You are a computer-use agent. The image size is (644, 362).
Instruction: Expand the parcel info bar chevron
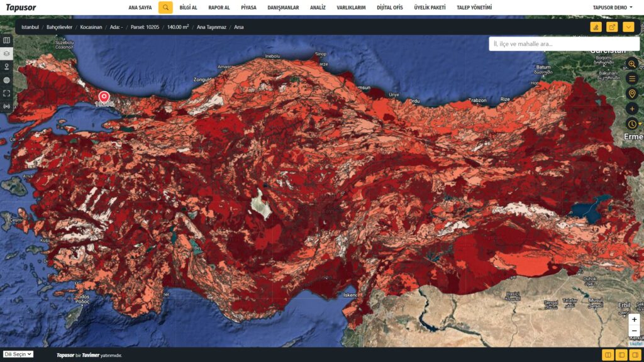628,27
